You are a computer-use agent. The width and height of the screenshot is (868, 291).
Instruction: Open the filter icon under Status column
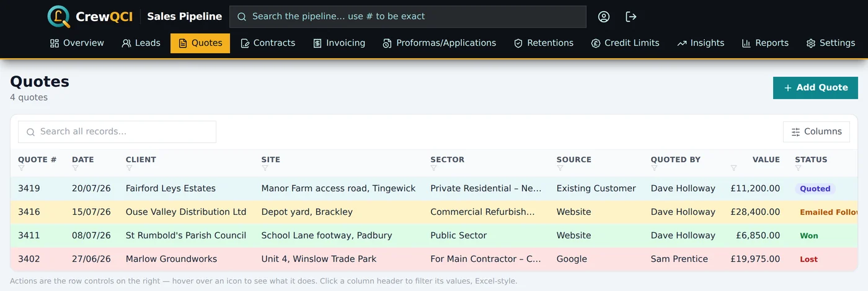[x=799, y=168]
